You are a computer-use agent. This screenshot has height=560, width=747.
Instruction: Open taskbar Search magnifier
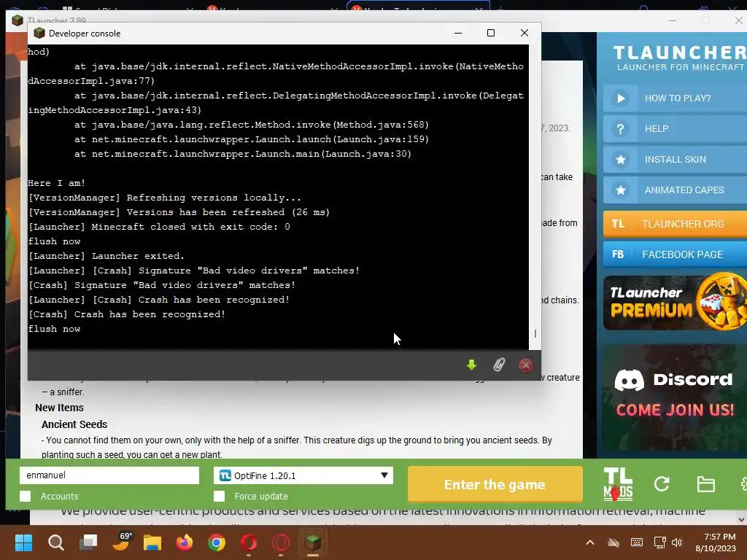(x=55, y=542)
